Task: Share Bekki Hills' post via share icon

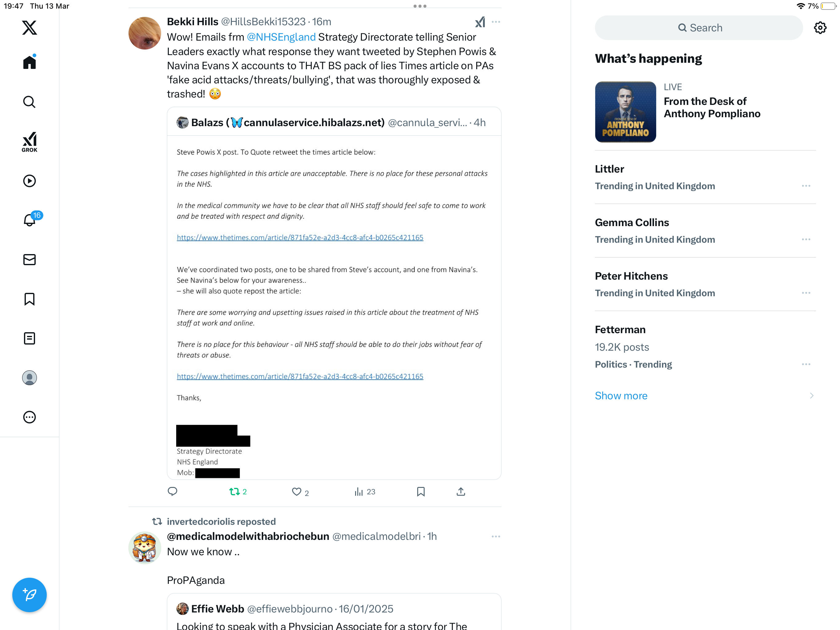Action: tap(461, 492)
